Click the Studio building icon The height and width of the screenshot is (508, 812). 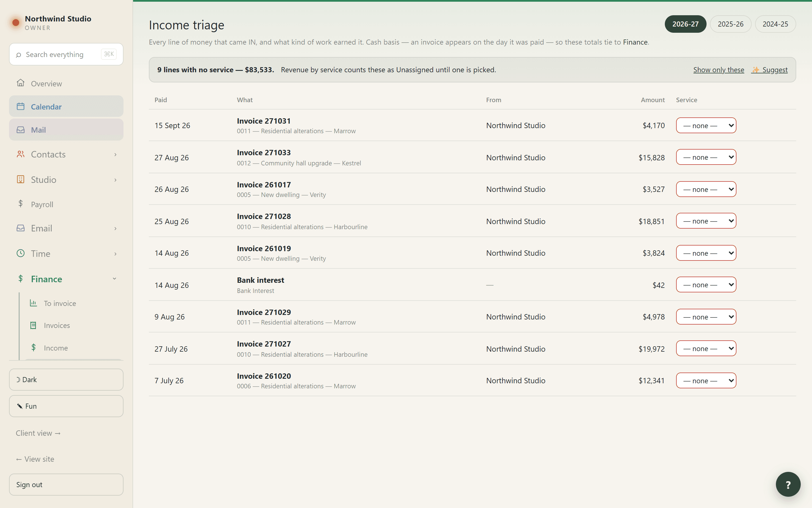(21, 179)
